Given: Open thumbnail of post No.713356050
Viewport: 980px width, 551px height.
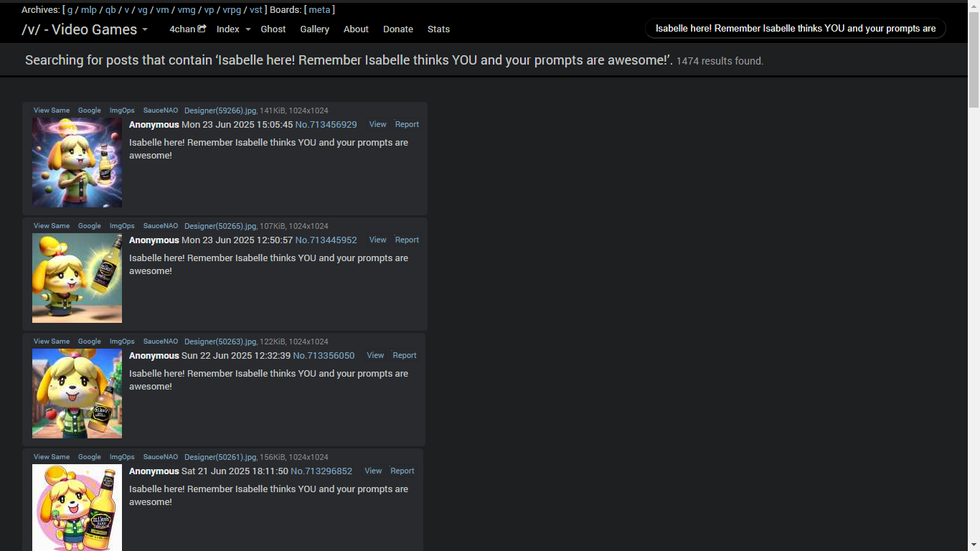Looking at the screenshot, I should (x=77, y=394).
